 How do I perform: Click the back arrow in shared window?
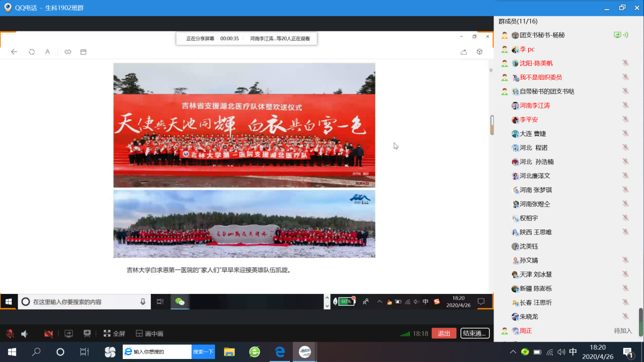click(x=14, y=52)
